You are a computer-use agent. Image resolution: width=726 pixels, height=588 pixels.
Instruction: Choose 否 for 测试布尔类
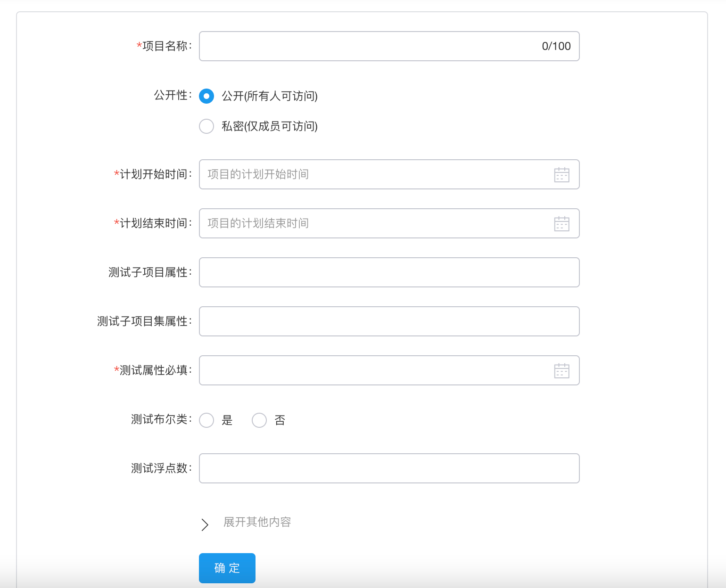pyautogui.click(x=259, y=420)
